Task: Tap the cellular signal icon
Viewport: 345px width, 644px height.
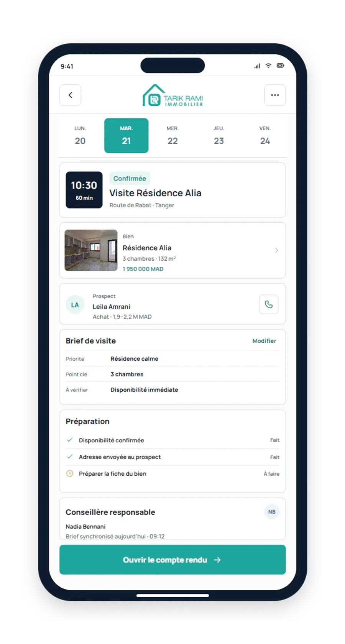Action: click(257, 66)
